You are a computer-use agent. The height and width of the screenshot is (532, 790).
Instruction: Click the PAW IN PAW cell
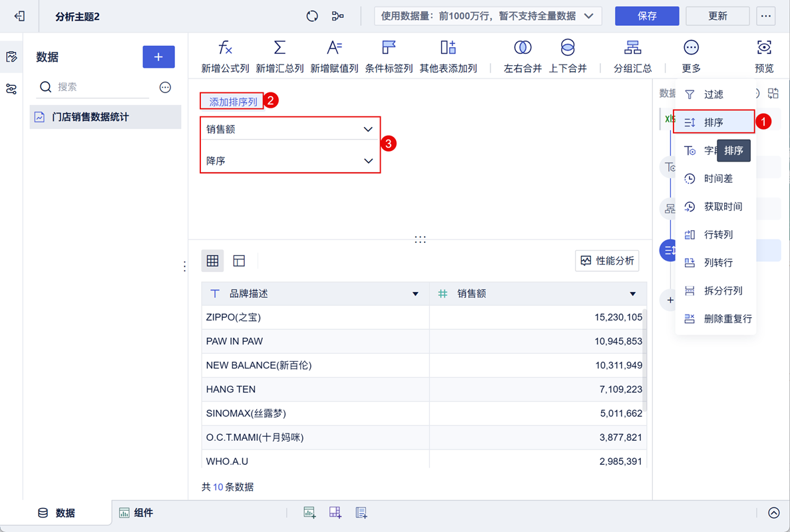tap(315, 341)
